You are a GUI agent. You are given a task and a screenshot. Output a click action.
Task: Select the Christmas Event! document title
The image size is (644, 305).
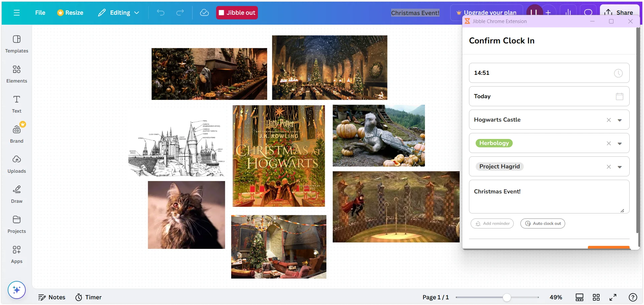click(415, 13)
